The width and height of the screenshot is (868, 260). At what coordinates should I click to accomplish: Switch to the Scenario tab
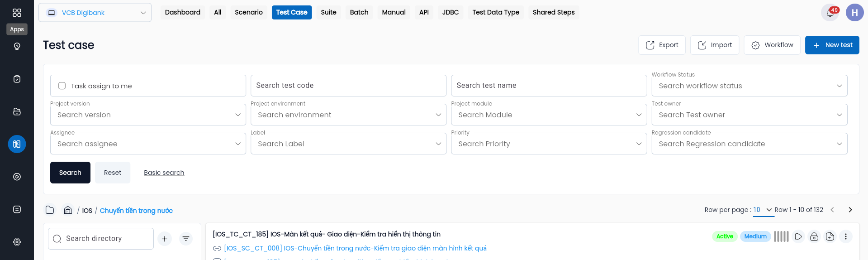[249, 12]
